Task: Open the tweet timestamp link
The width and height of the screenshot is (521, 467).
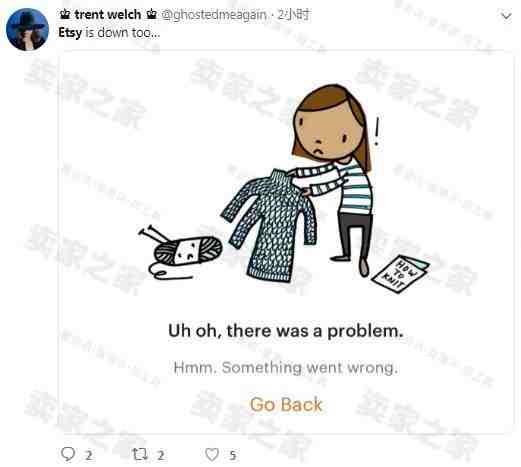Action: (293, 14)
